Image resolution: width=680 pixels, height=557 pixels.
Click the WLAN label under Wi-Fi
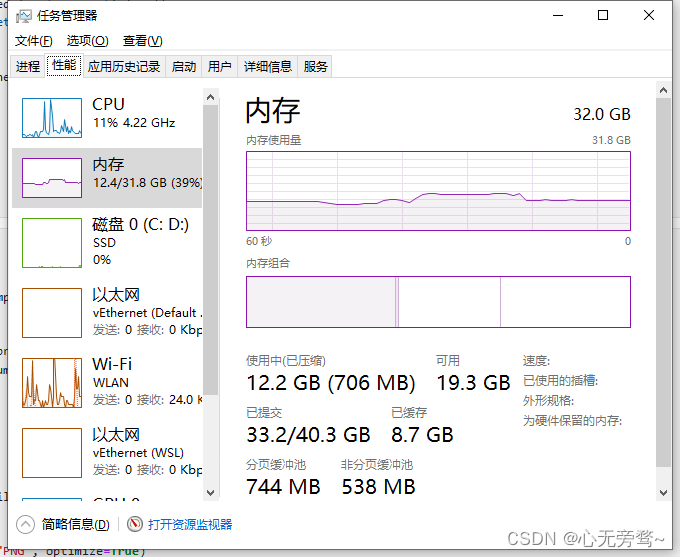point(111,383)
